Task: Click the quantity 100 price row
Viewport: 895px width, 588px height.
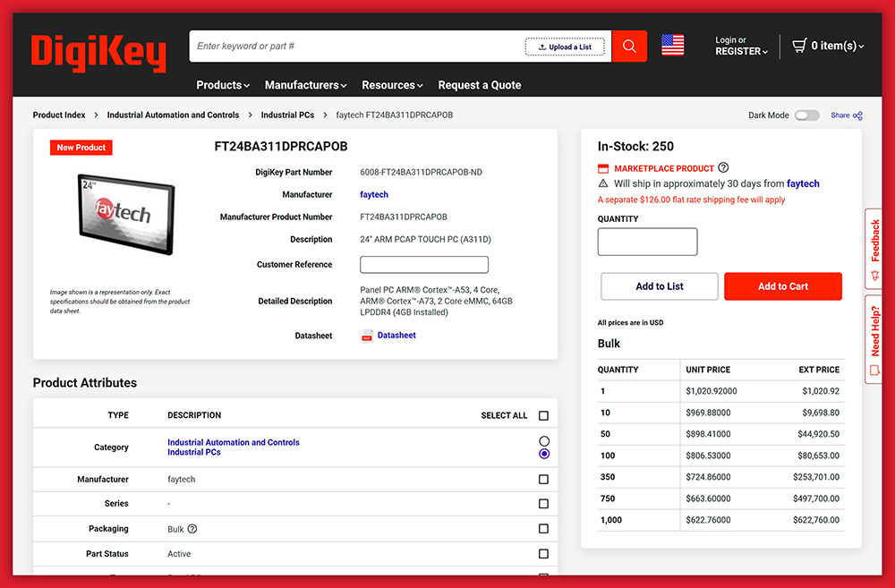Action: pyautogui.click(x=720, y=456)
